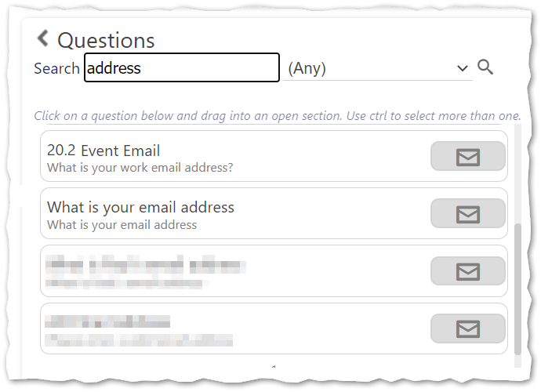
Task: Select the third blurred question card
Action: point(235,271)
